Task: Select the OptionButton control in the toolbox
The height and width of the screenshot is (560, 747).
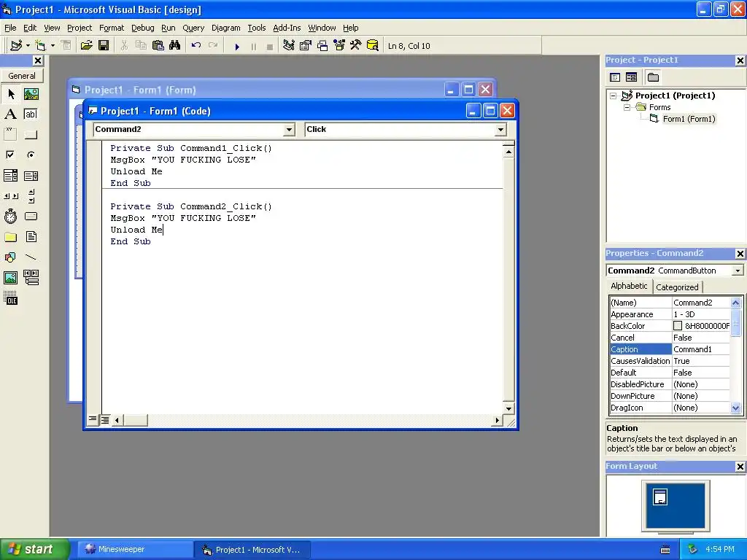Action: click(31, 155)
